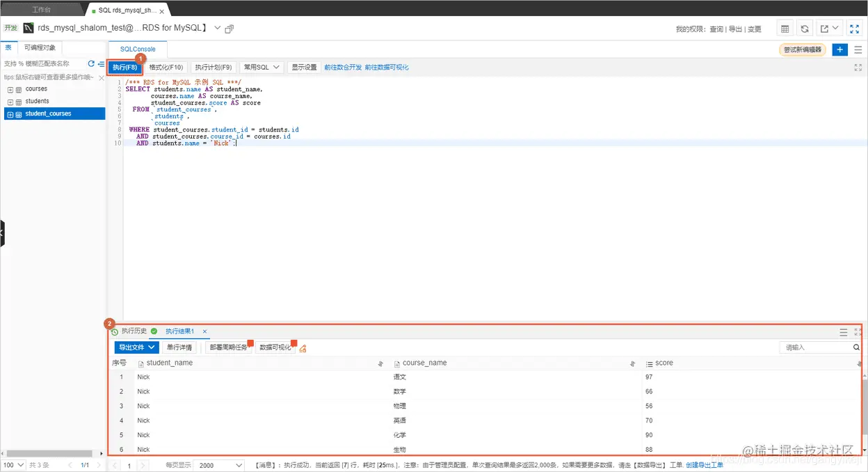This screenshot has height=472, width=868.
Task: Select the courses table in tree
Action: click(36, 89)
